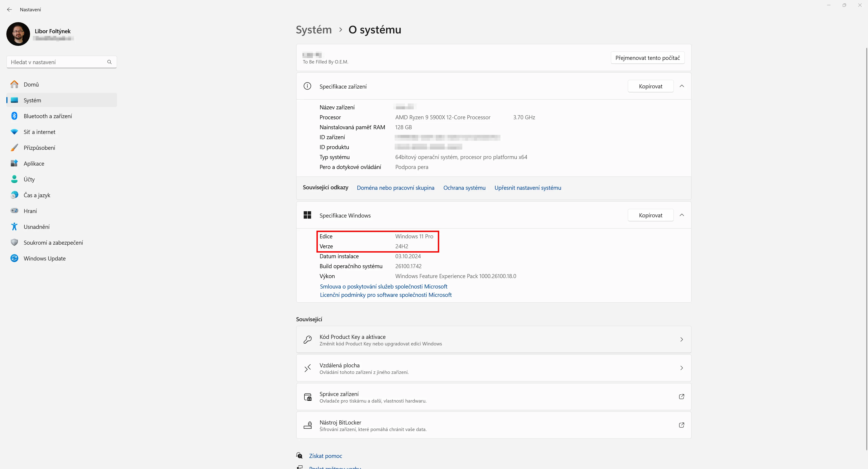Click the Windows Update sync icon
The height and width of the screenshot is (469, 868).
point(14,258)
